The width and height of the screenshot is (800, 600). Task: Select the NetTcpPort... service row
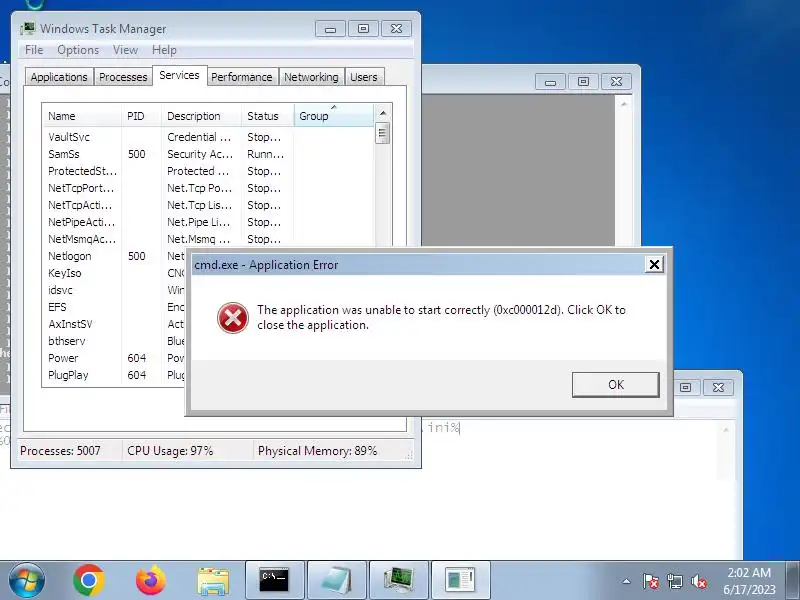pos(208,188)
